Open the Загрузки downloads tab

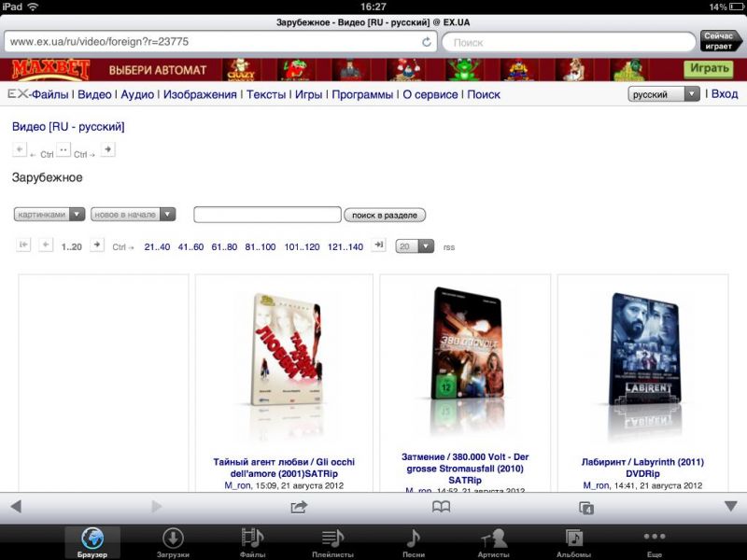tap(173, 542)
